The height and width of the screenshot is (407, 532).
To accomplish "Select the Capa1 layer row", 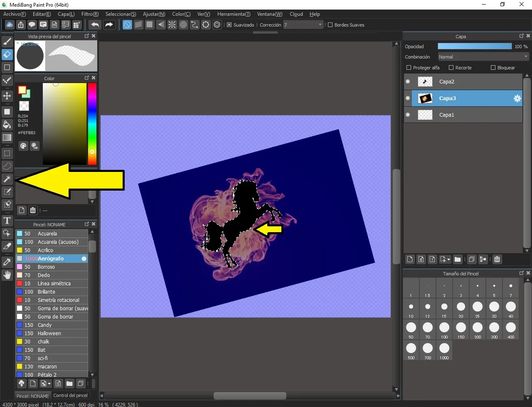I will click(x=463, y=115).
